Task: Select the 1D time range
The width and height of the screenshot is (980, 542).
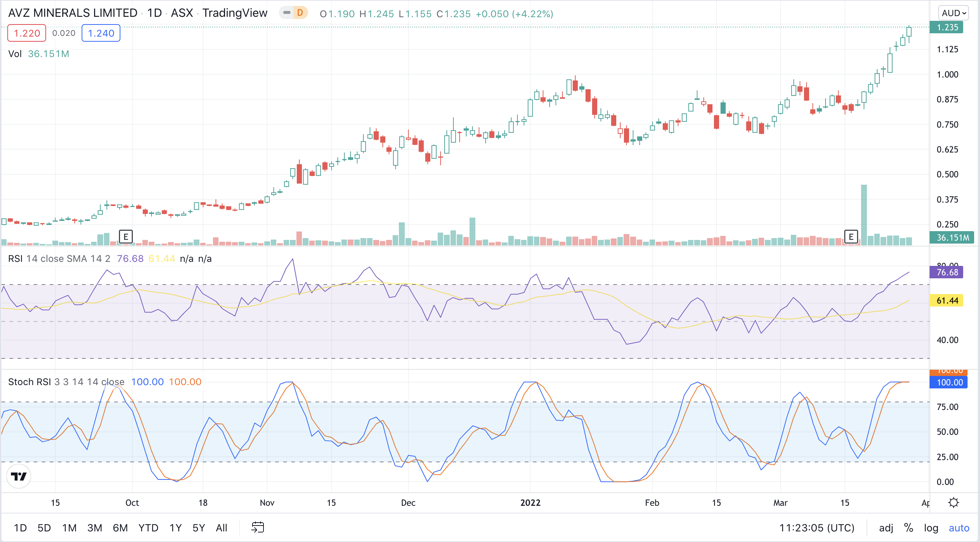Action: tap(20, 528)
